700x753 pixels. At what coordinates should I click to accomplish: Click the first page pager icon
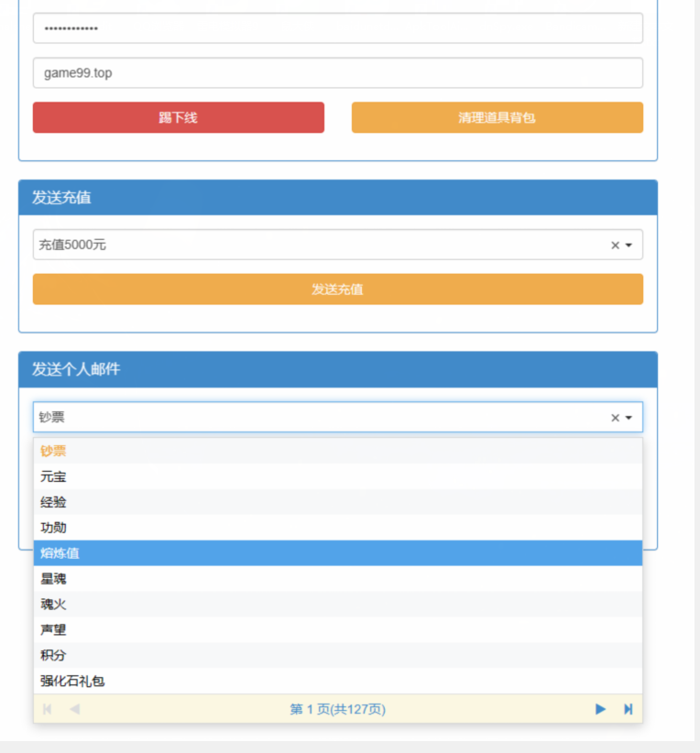point(48,709)
